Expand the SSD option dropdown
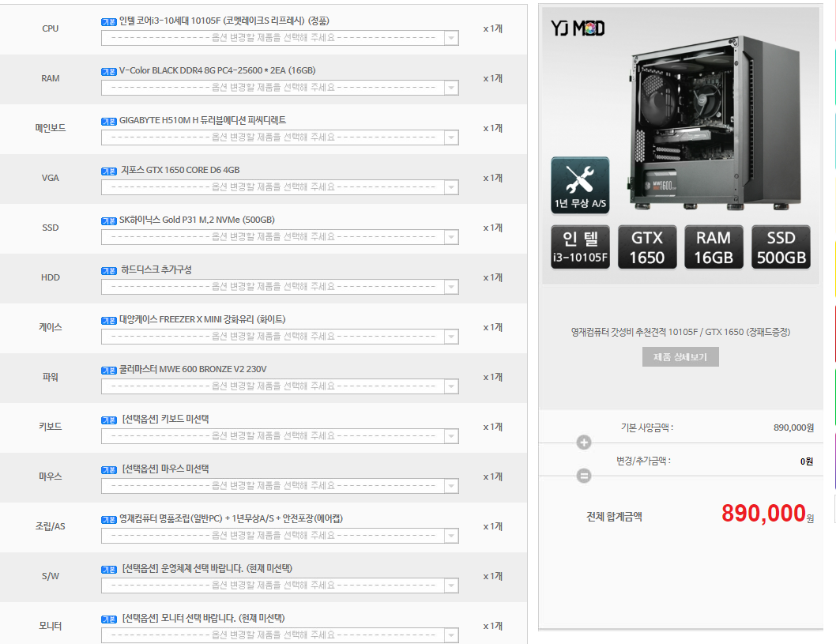 pos(280,237)
